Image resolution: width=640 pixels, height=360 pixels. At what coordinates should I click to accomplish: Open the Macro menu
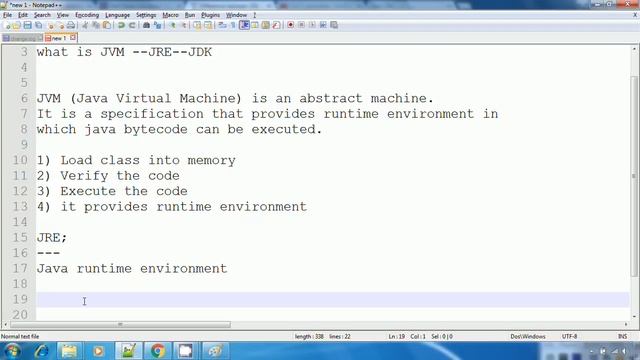[171, 15]
